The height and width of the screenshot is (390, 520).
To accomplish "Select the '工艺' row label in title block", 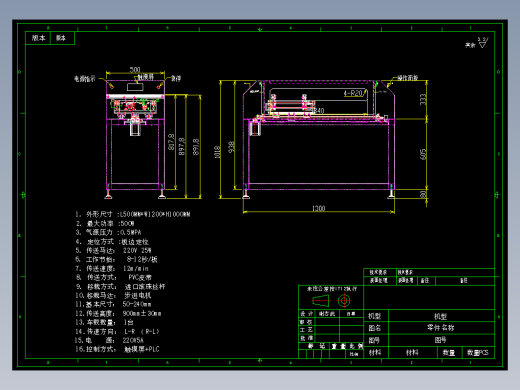I will 306,330.
